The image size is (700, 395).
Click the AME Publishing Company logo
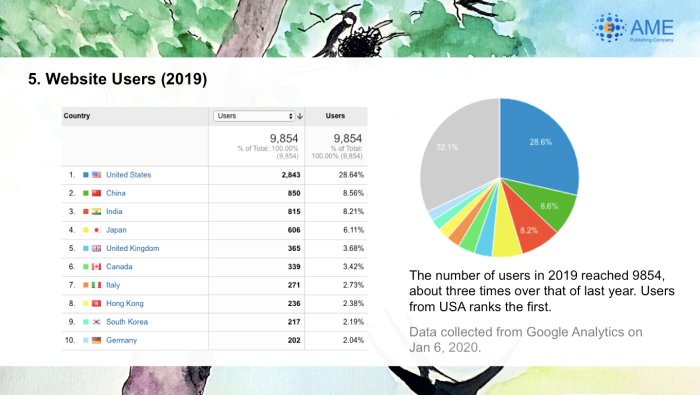pos(633,28)
